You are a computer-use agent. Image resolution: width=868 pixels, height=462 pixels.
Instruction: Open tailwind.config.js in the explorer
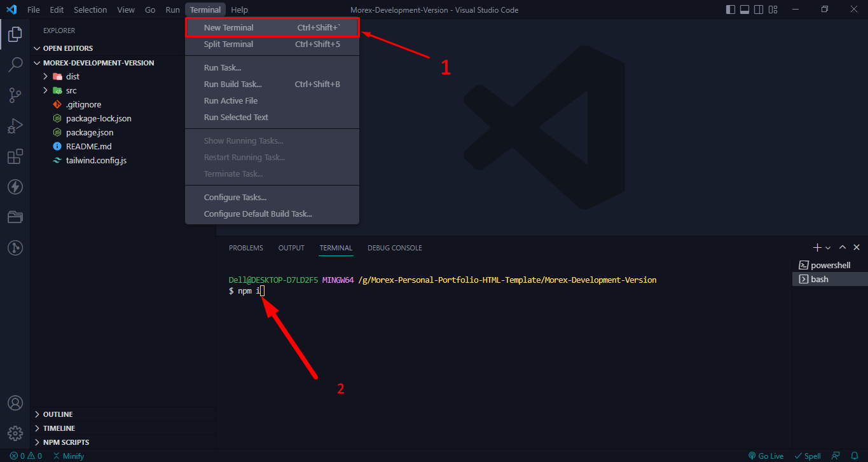click(x=124, y=160)
